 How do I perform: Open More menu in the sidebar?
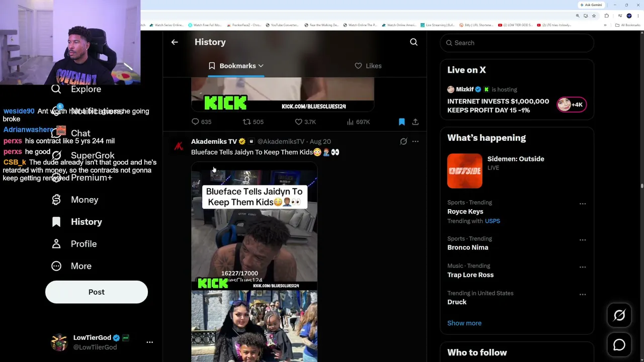coord(81,266)
